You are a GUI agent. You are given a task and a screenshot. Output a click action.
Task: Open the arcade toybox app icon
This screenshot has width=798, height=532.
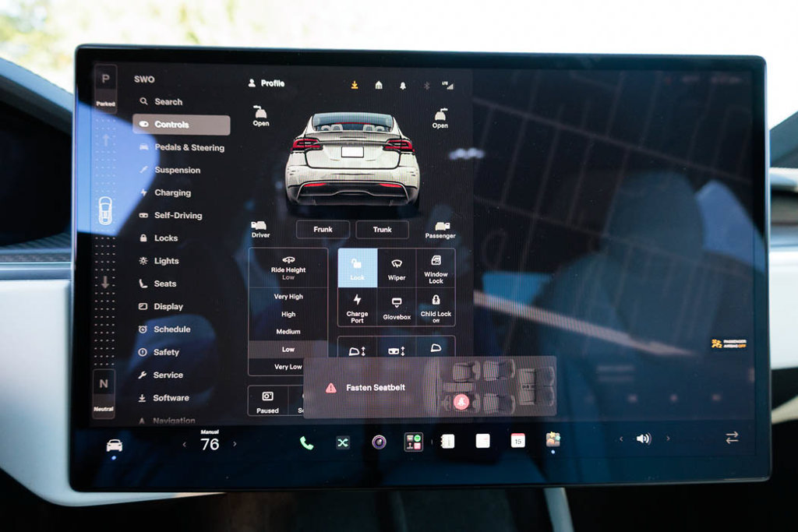coord(553,439)
